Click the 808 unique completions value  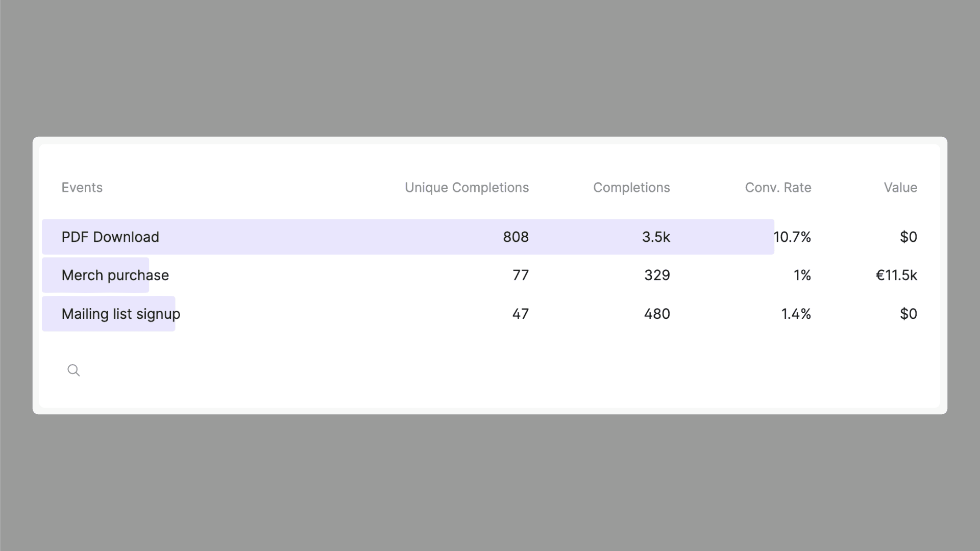[x=516, y=237]
